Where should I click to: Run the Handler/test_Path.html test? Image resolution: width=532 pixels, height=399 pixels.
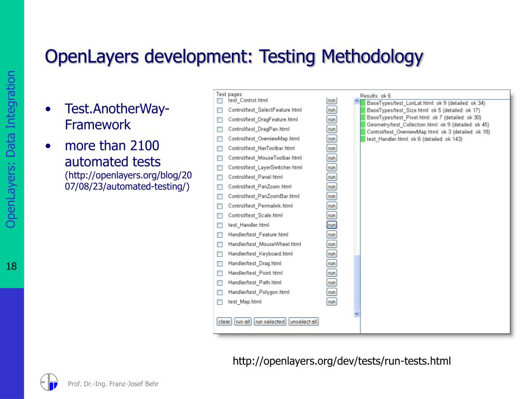[331, 282]
